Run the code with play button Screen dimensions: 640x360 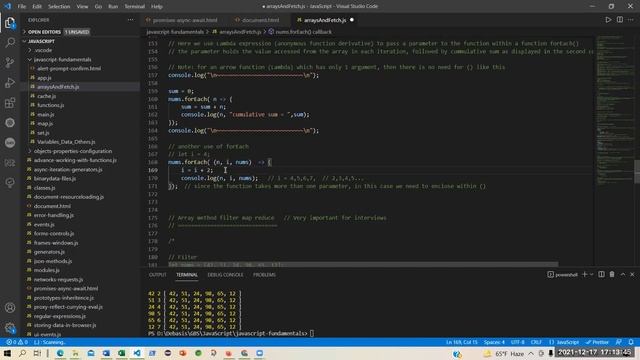[x=608, y=20]
